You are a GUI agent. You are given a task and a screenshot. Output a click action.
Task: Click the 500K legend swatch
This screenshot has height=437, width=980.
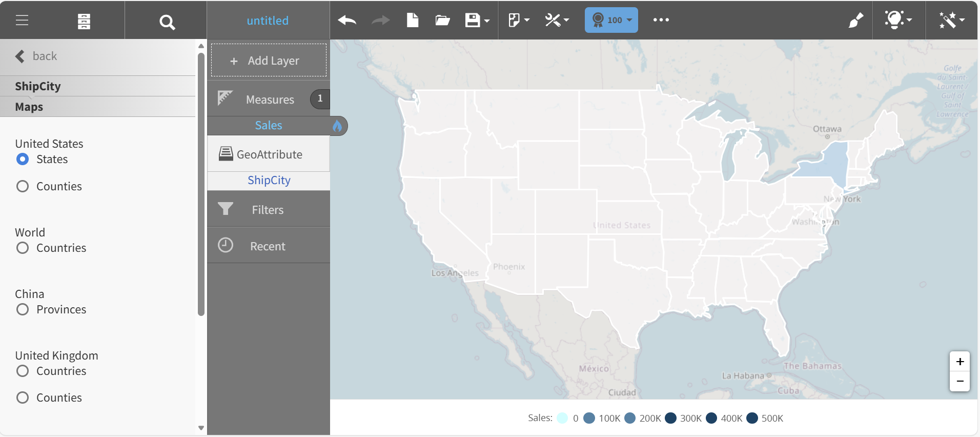pyautogui.click(x=752, y=418)
